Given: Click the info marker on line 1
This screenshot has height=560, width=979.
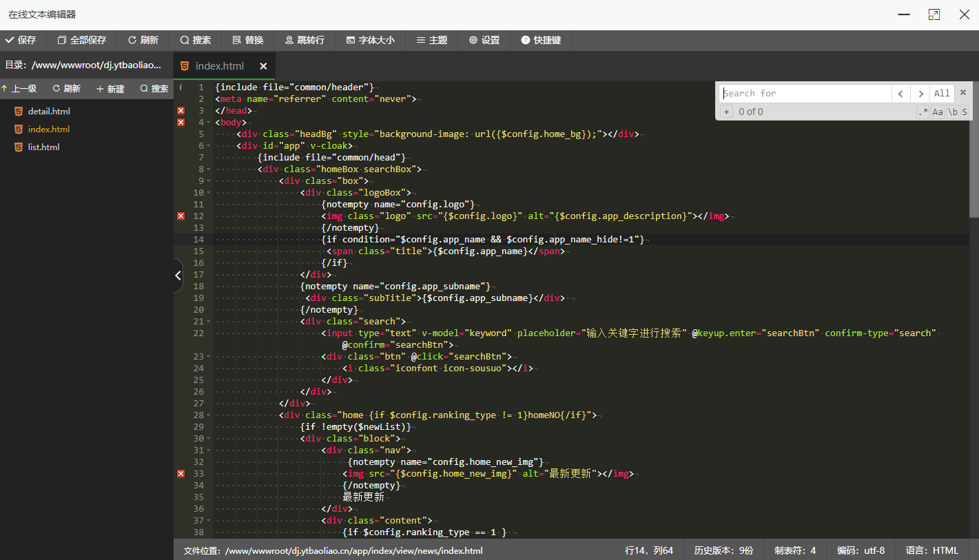Looking at the screenshot, I should point(181,87).
